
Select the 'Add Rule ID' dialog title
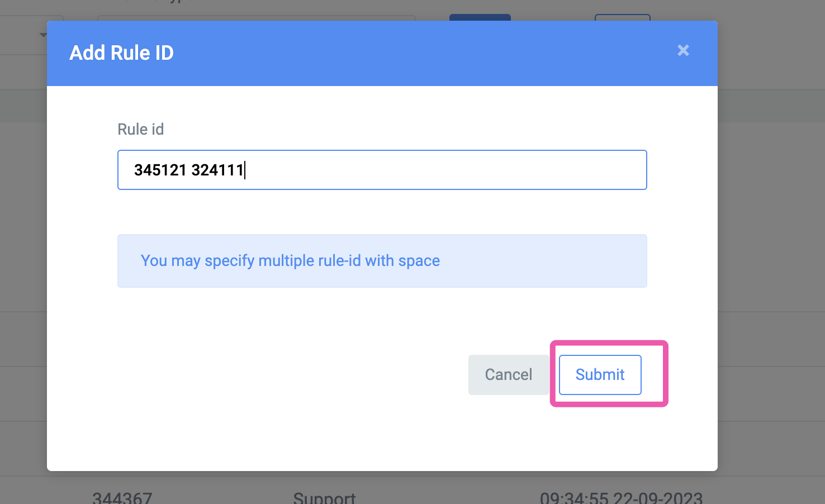pos(121,53)
